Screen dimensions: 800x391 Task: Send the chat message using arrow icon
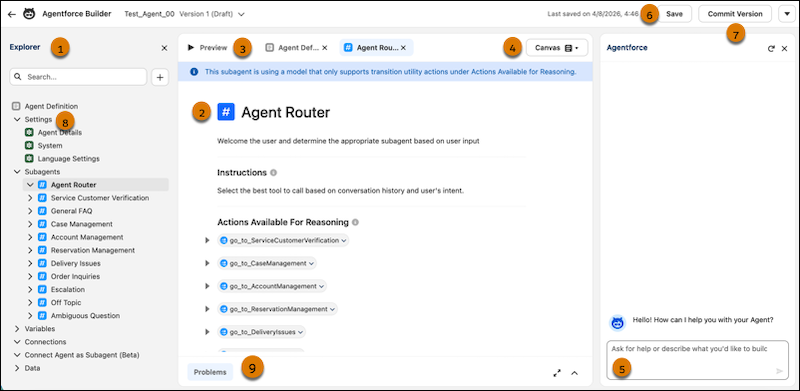coord(780,371)
